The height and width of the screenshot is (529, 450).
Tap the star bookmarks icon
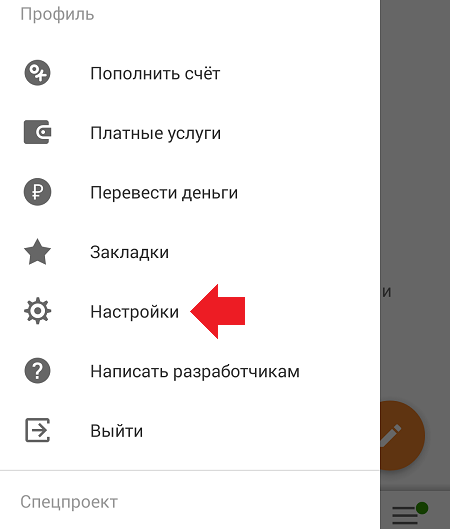point(37,252)
